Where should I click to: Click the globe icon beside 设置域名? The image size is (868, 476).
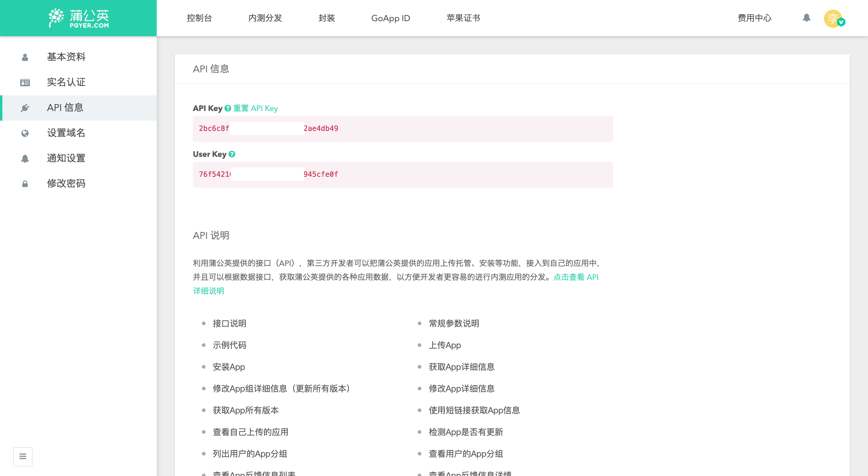25,133
